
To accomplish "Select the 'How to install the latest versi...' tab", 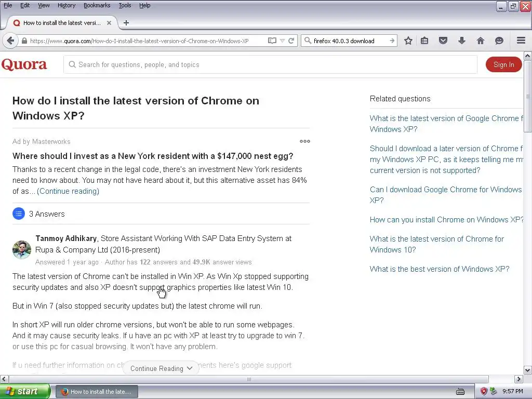I will pos(61,23).
